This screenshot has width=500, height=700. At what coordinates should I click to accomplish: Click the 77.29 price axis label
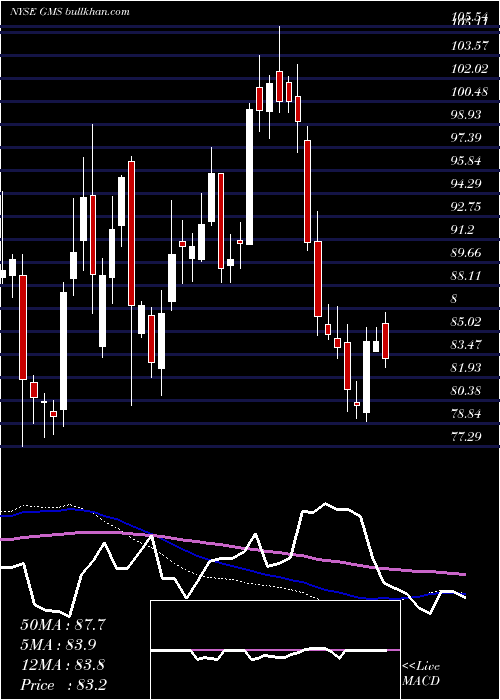[466, 436]
